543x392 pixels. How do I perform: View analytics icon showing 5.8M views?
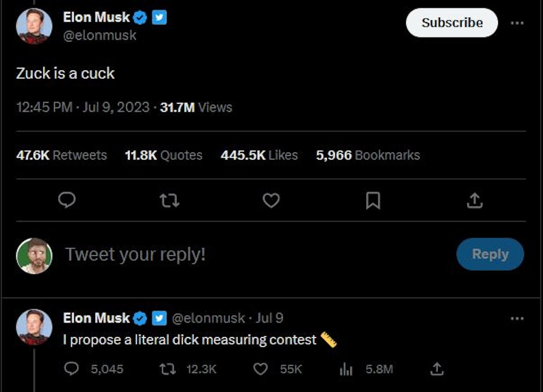click(346, 369)
